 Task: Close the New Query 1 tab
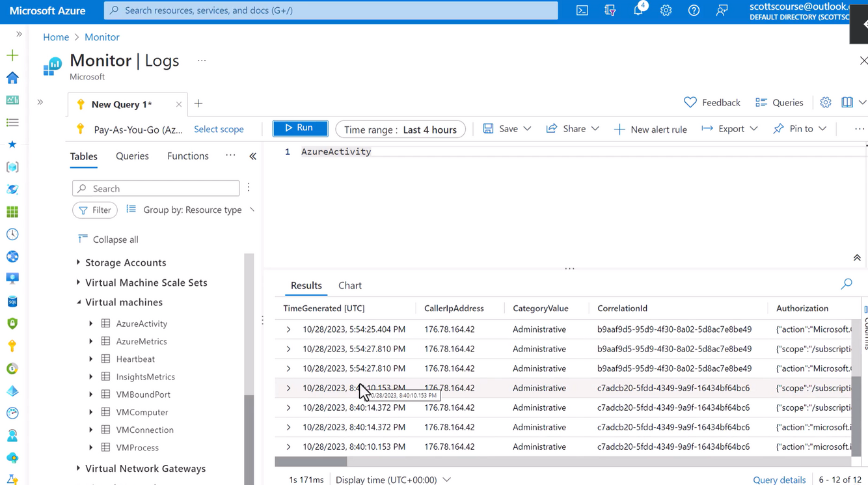coord(178,104)
